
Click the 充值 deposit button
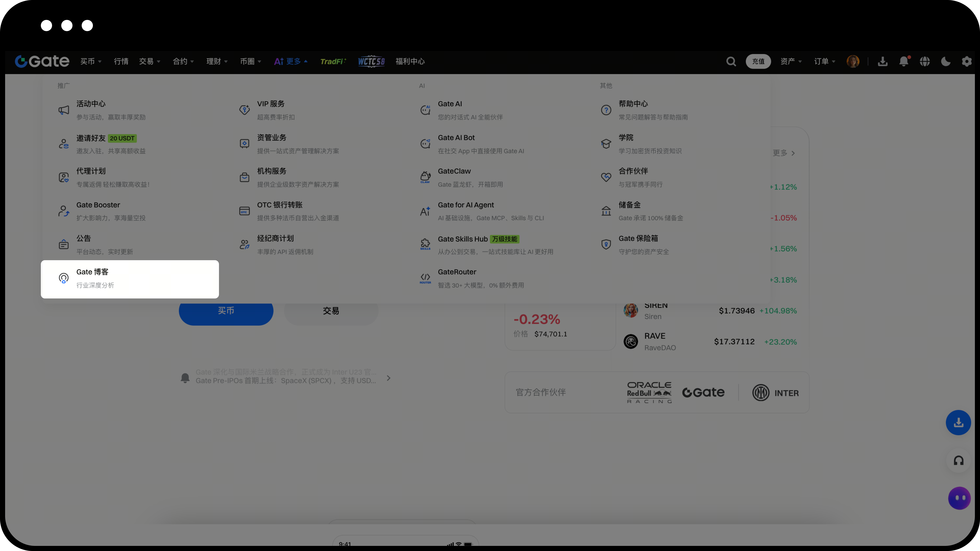coord(758,61)
